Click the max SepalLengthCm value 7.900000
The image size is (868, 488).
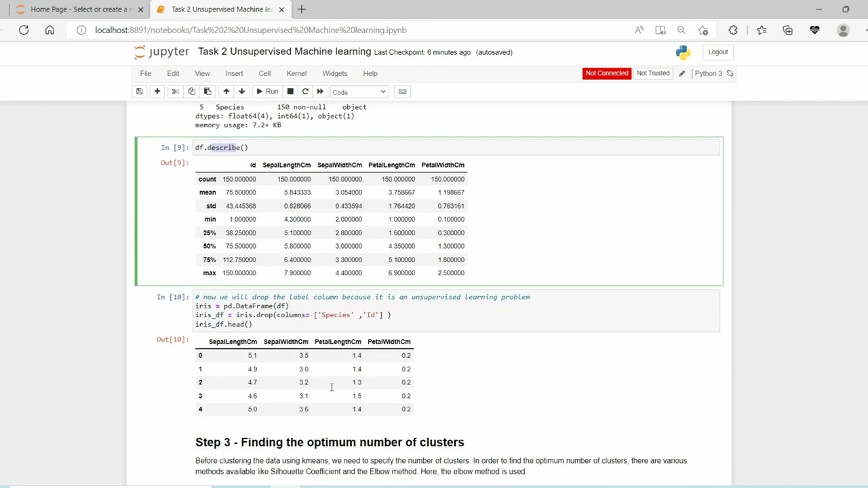[x=297, y=273]
